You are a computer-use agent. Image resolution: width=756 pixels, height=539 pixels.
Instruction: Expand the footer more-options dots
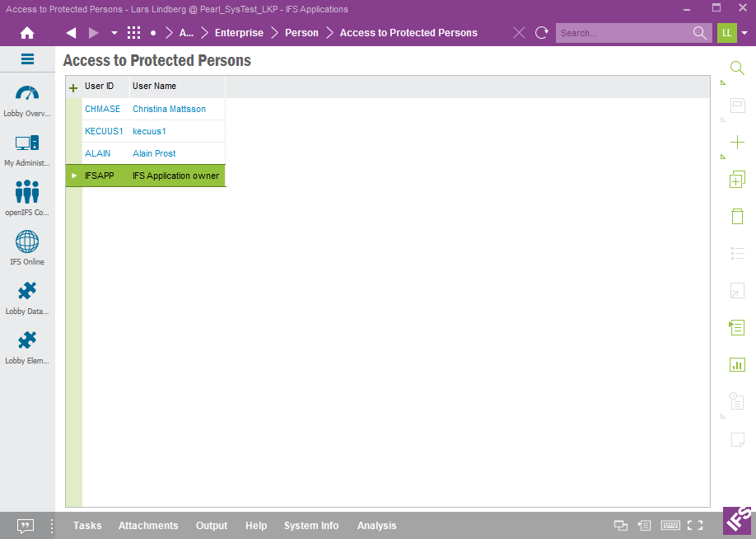click(51, 526)
